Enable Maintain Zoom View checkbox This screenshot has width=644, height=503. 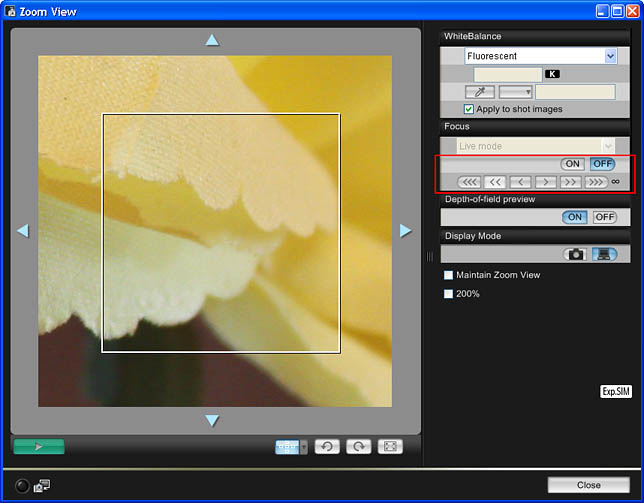(x=449, y=275)
